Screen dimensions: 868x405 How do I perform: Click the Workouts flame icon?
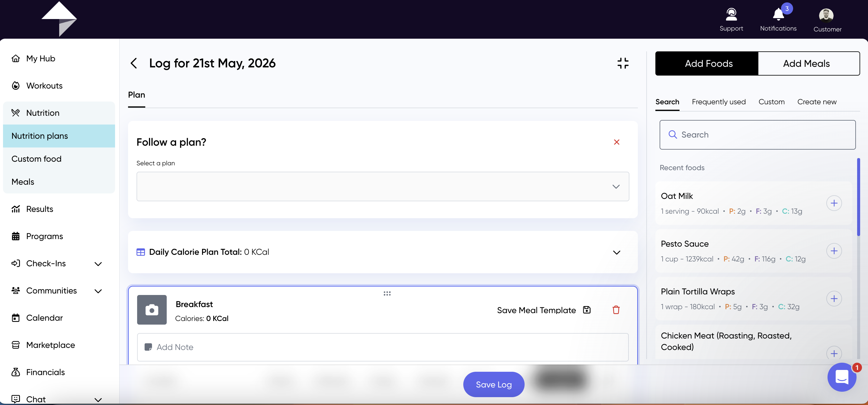tap(15, 86)
